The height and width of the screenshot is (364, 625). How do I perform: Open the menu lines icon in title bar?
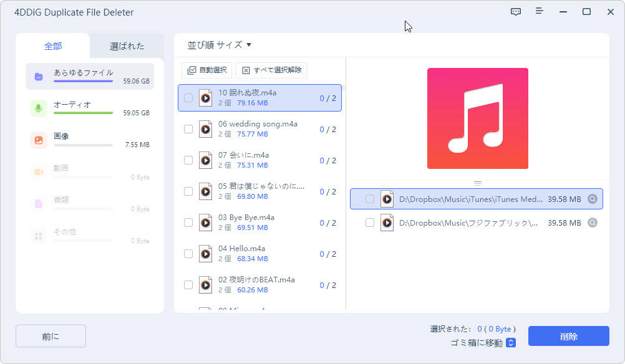(540, 11)
